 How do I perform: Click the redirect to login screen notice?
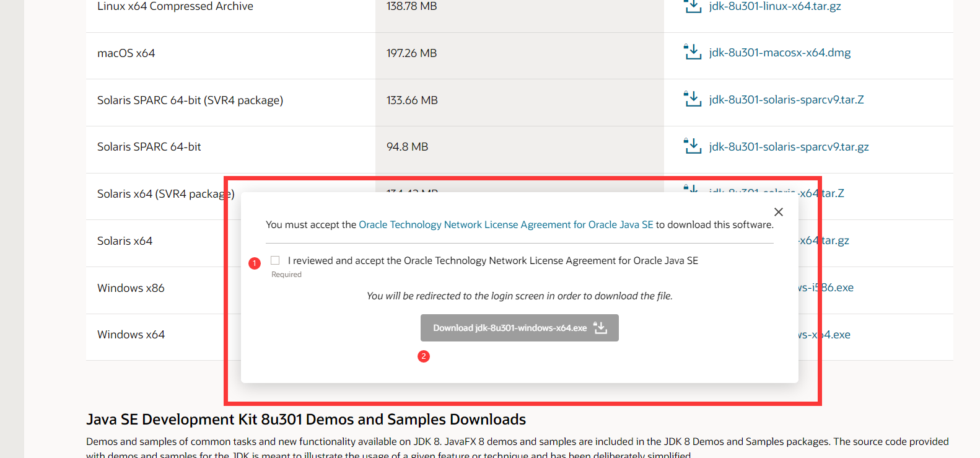[520, 296]
